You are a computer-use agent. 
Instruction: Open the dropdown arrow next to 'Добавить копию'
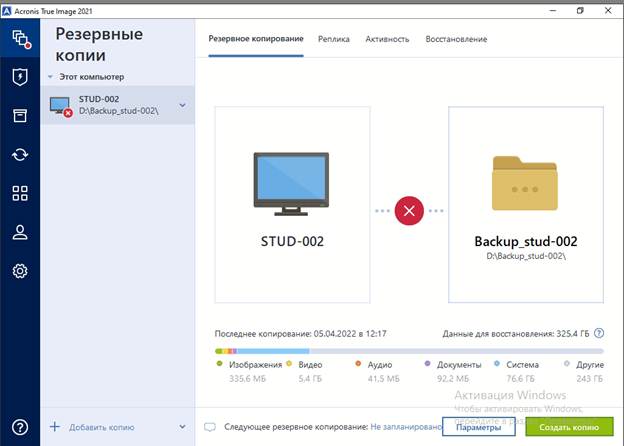pos(182,427)
